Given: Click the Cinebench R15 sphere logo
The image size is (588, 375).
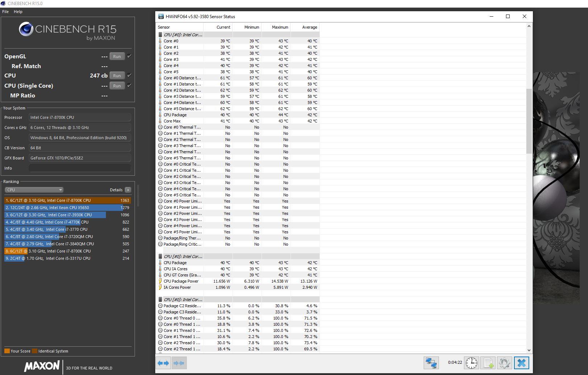Looking at the screenshot, I should coord(26,29).
